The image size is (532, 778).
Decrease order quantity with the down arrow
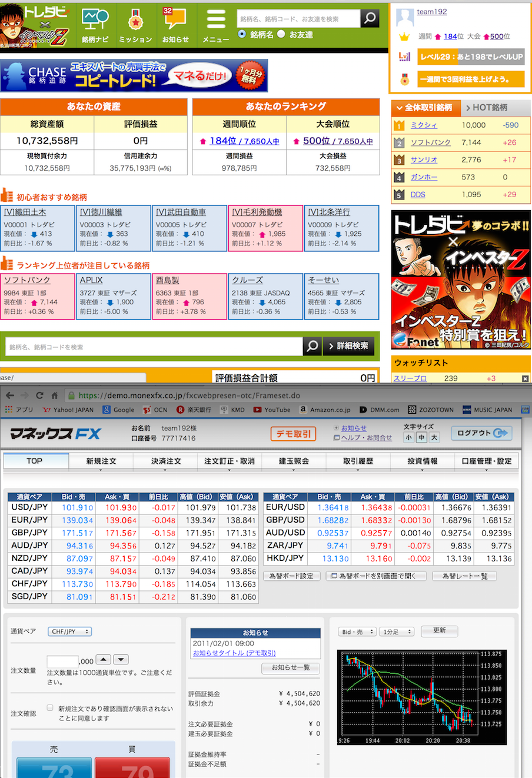121,660
